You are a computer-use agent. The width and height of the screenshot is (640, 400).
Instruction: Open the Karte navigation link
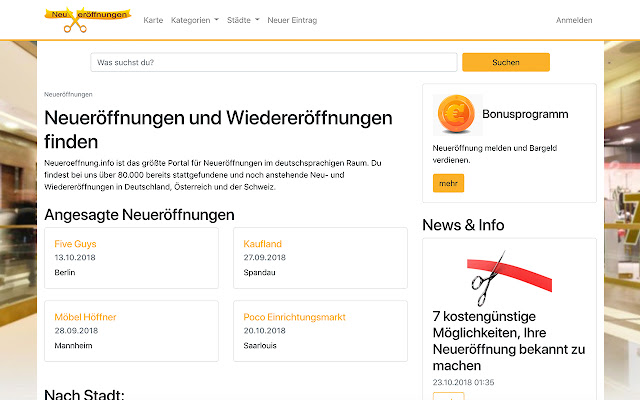[153, 20]
